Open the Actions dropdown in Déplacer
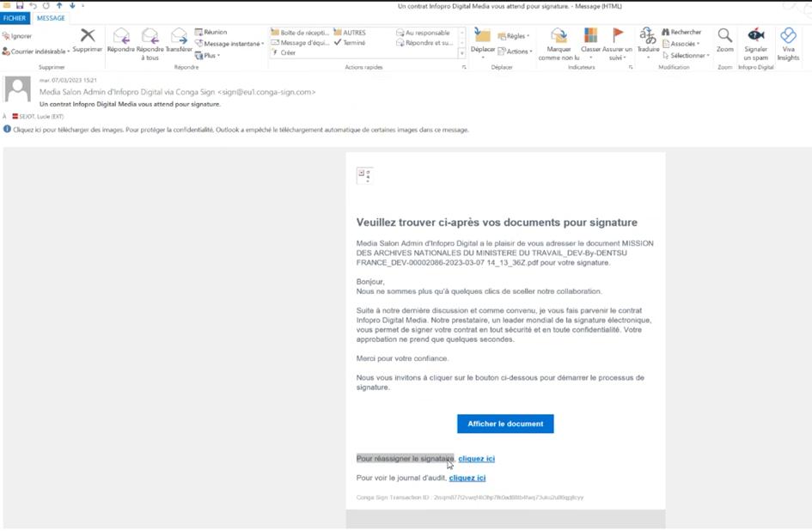This screenshot has height=531, width=812. point(516,52)
